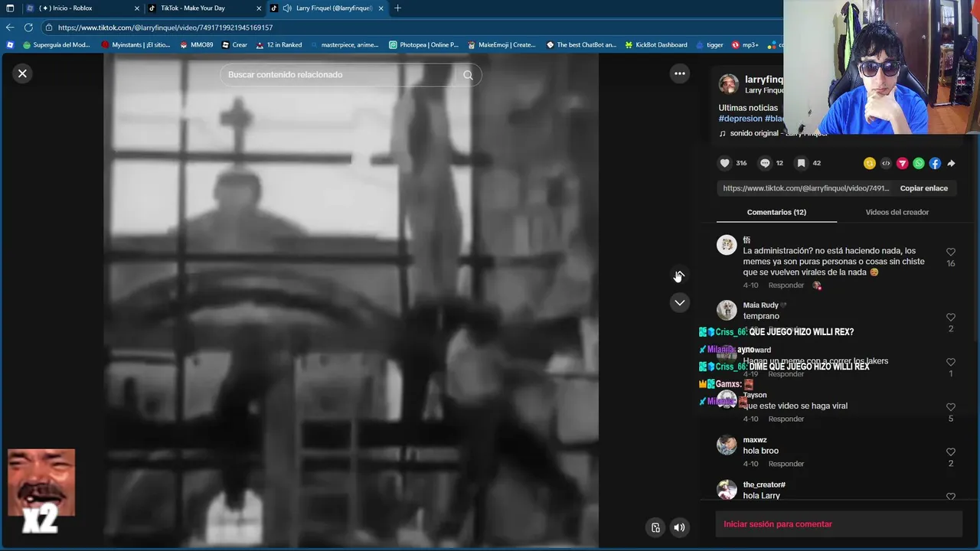980x551 pixels.
Task: Open the_creator# profile name
Action: click(764, 484)
